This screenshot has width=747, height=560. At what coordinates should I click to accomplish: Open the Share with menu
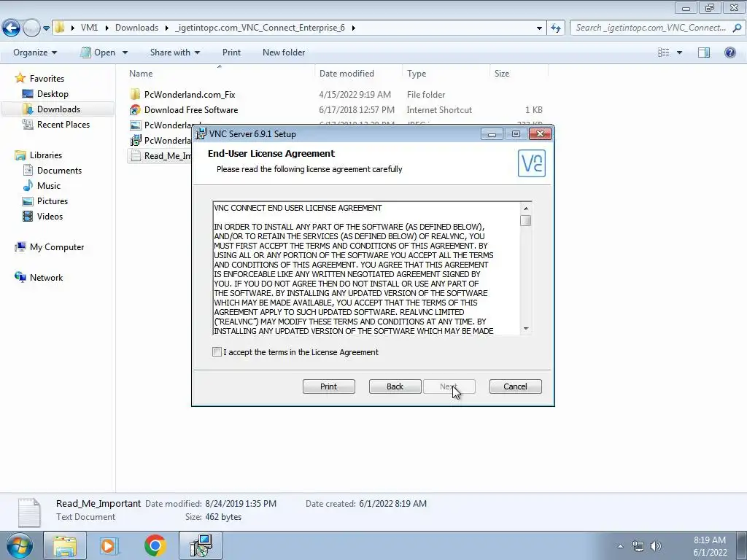point(175,52)
